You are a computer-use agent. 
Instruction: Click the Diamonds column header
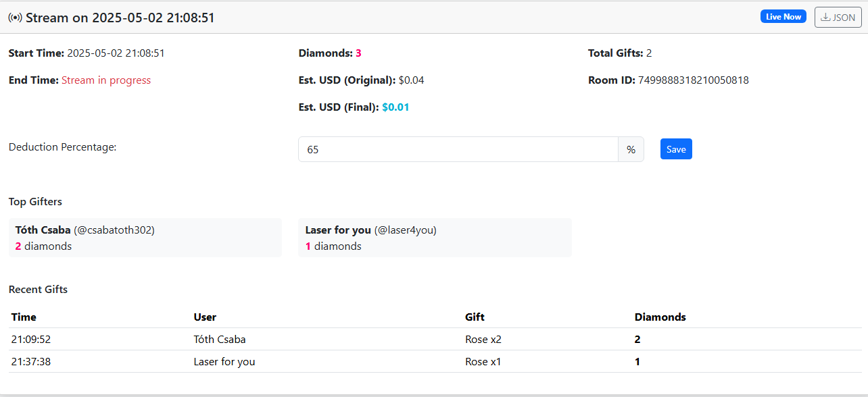click(660, 317)
